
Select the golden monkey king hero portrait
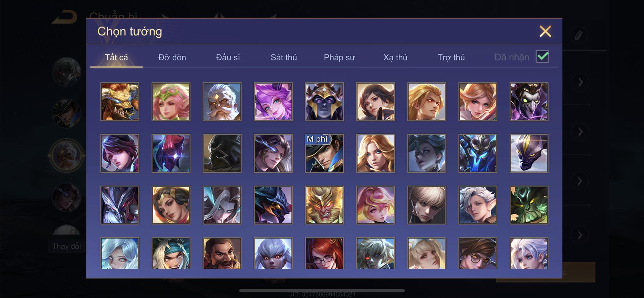point(324,205)
